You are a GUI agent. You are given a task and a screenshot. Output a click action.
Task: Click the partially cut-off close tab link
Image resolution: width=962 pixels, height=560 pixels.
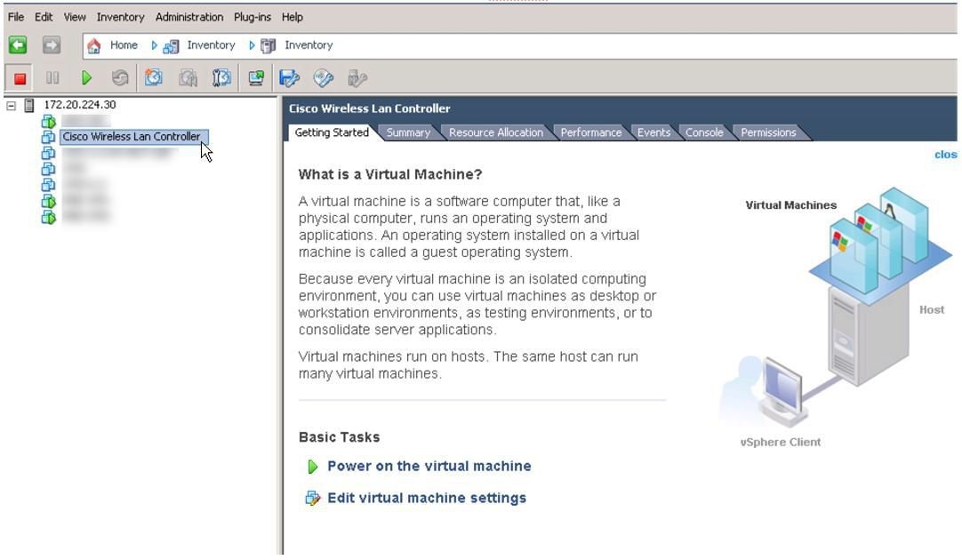click(x=945, y=155)
